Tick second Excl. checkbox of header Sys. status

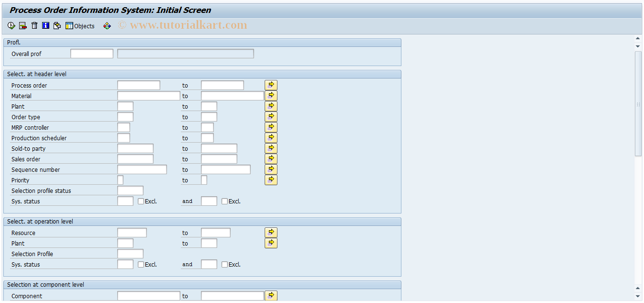224,202
